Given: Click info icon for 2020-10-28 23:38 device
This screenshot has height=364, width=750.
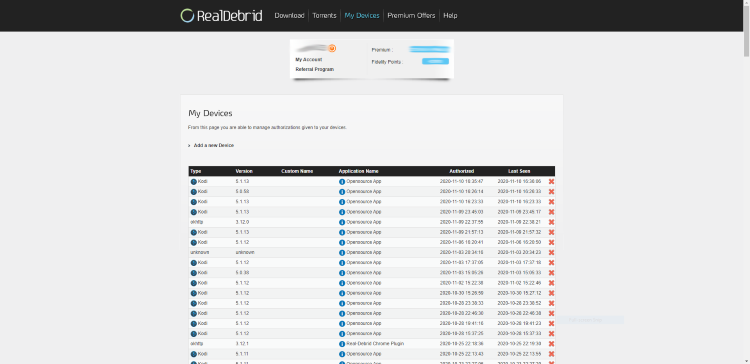Looking at the screenshot, I should (x=342, y=303).
